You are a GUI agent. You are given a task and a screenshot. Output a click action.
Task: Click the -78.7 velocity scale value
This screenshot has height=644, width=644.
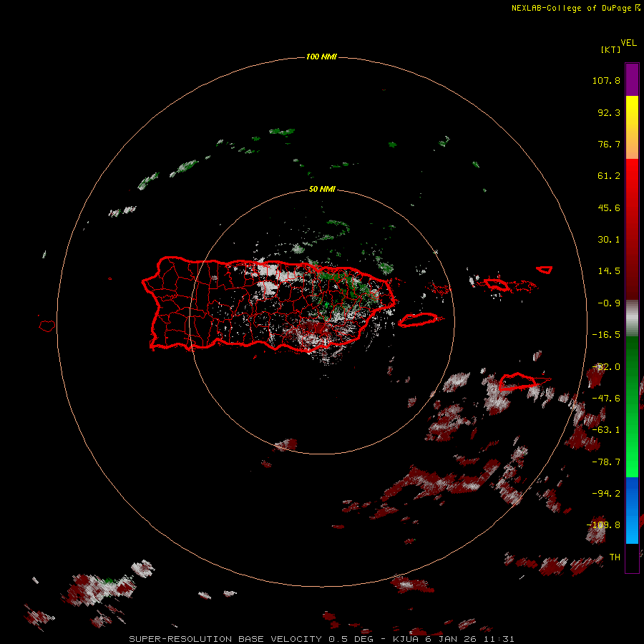pyautogui.click(x=606, y=462)
